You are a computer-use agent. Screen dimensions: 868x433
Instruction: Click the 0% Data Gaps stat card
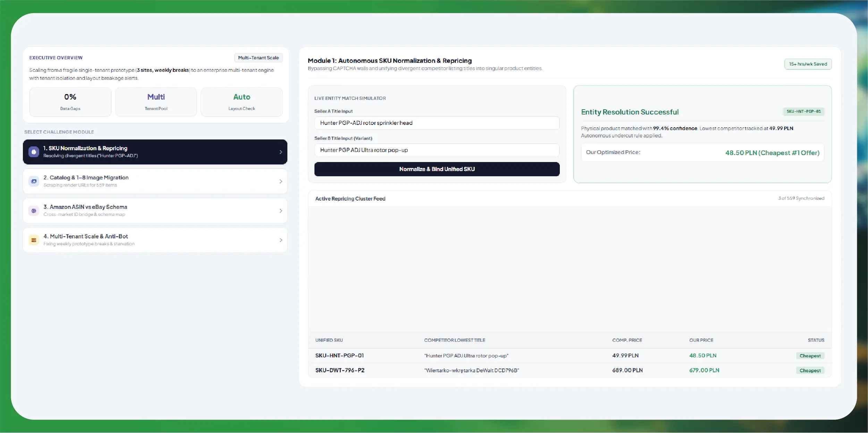(x=70, y=102)
